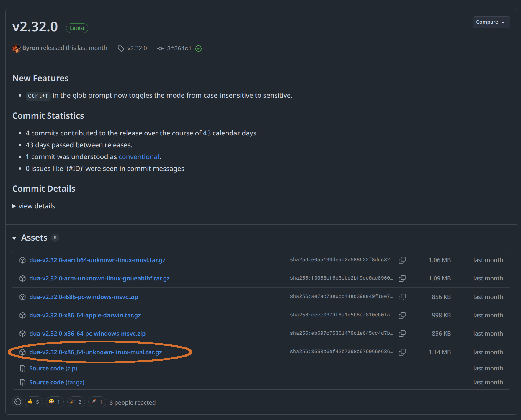Open the v2.32.0 tag link
521x420 pixels.
137,48
